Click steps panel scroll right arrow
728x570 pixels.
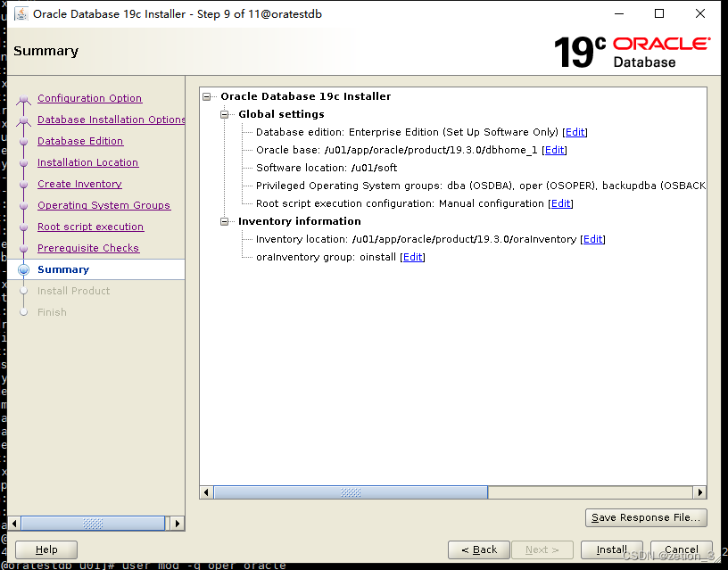pos(177,524)
